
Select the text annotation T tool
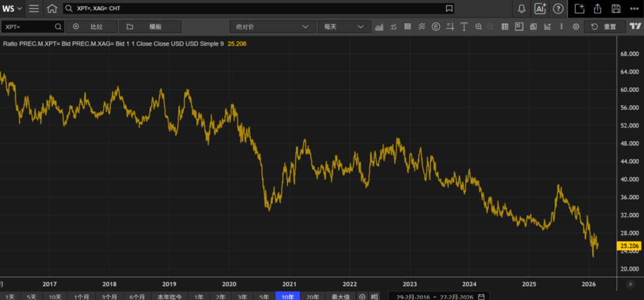coord(464,27)
